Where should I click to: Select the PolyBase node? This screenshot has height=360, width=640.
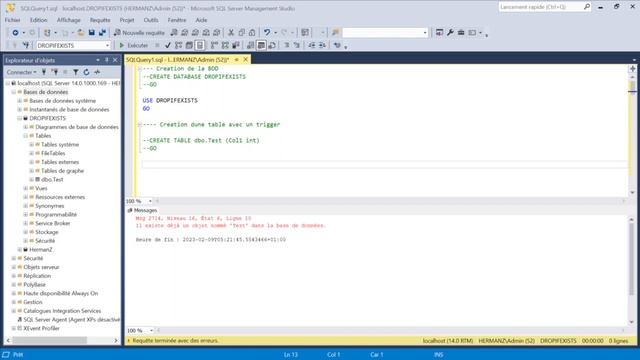click(34, 285)
